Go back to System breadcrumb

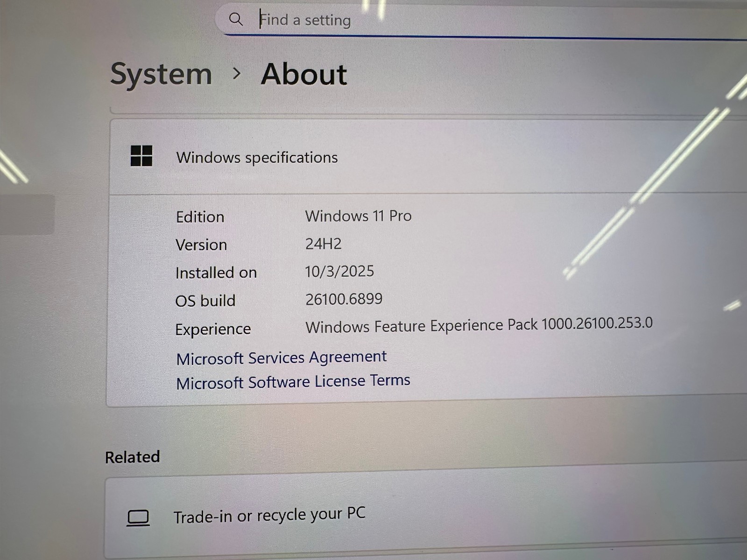pos(161,74)
